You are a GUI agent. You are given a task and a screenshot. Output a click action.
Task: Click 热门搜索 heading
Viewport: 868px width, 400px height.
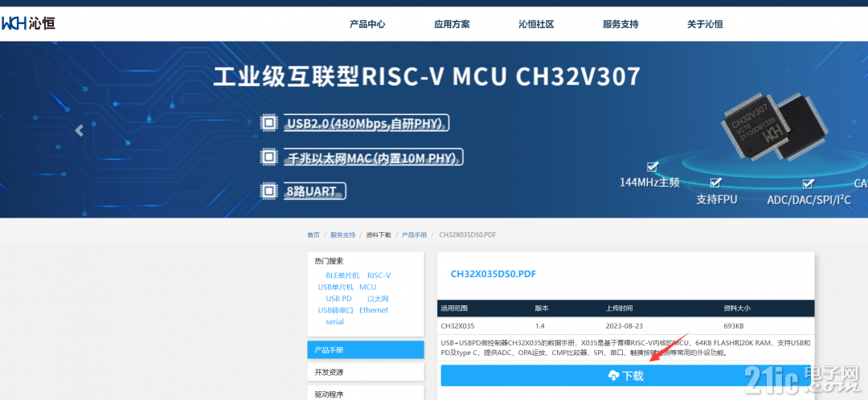(x=329, y=261)
